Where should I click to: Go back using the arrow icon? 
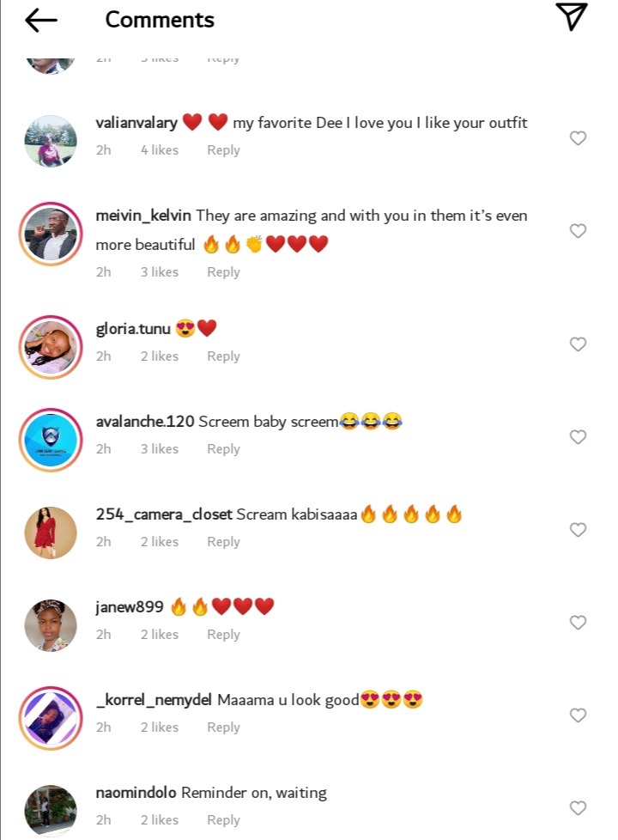coord(40,21)
